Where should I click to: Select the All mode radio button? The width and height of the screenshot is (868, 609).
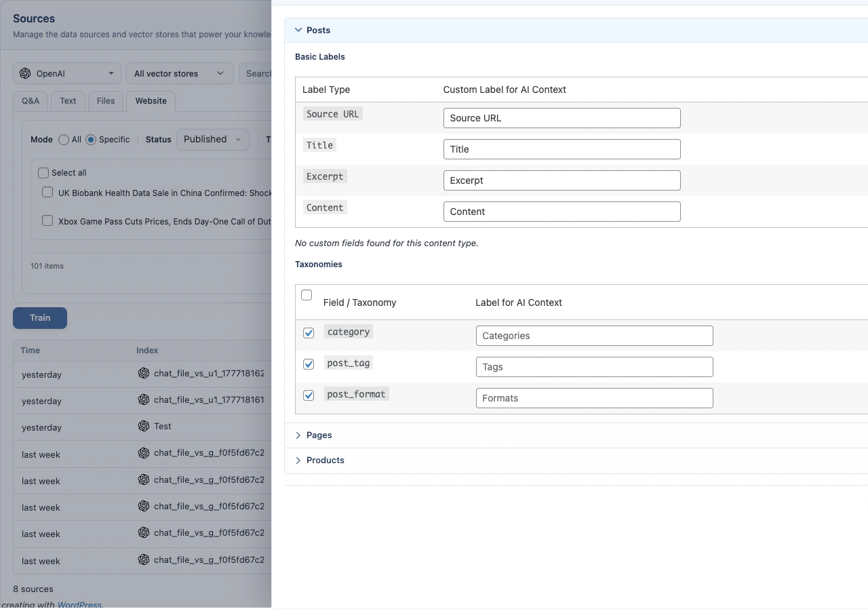[63, 139]
